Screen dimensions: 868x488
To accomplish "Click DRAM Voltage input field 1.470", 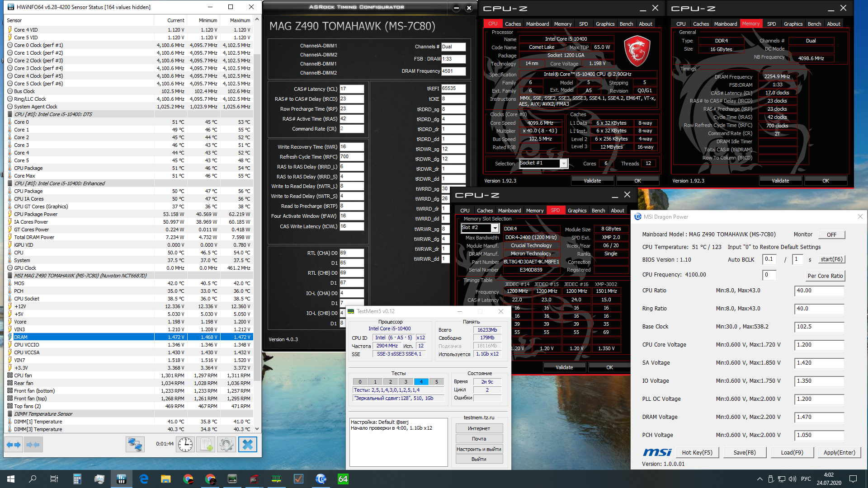I will click(819, 417).
